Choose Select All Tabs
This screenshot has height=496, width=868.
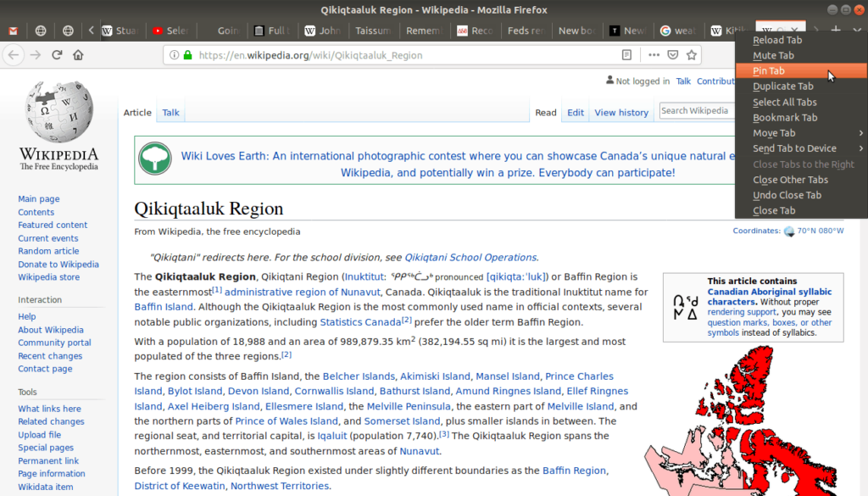[800, 102]
